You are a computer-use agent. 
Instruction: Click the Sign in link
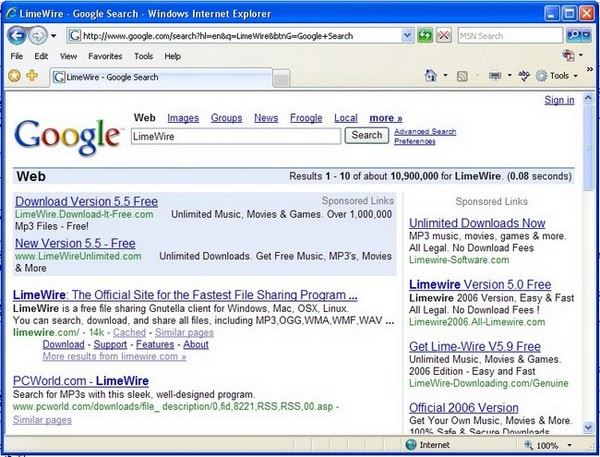559,100
